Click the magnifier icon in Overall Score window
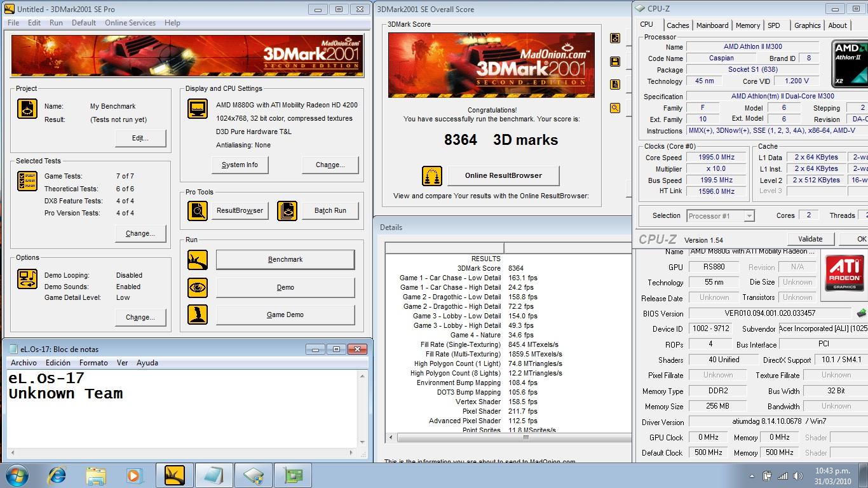Image resolution: width=868 pixels, height=488 pixels. pos(615,108)
